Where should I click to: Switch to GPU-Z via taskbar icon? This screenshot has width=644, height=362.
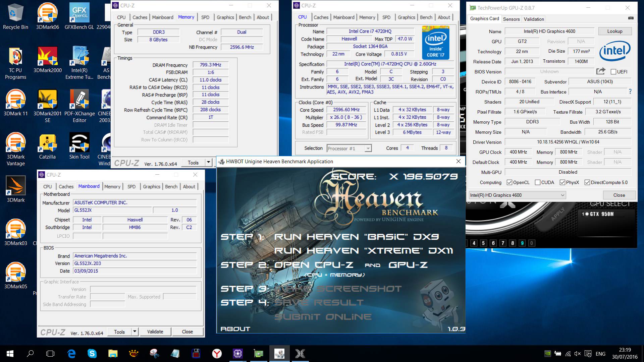[x=259, y=354]
